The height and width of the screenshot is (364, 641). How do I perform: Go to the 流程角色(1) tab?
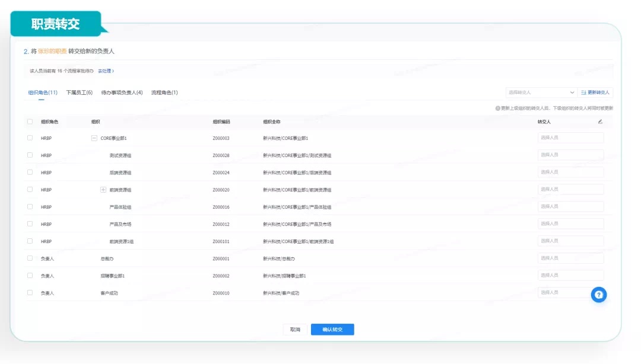pos(164,92)
